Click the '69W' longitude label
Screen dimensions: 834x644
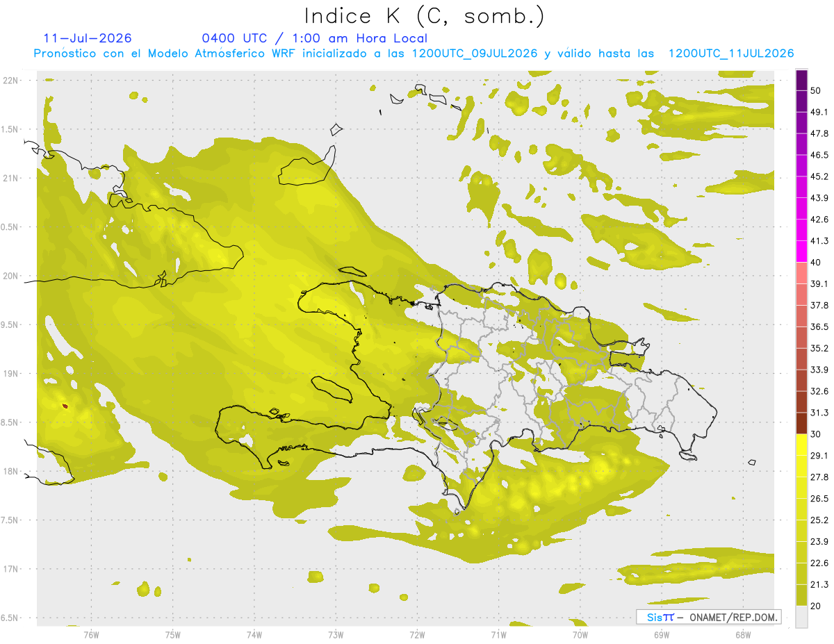662,635
